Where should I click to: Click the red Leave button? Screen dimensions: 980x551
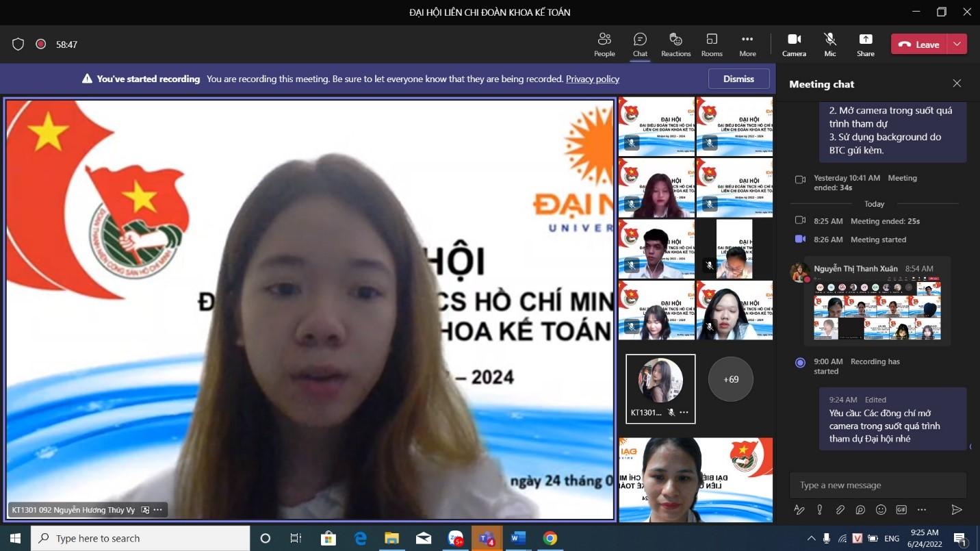[919, 44]
